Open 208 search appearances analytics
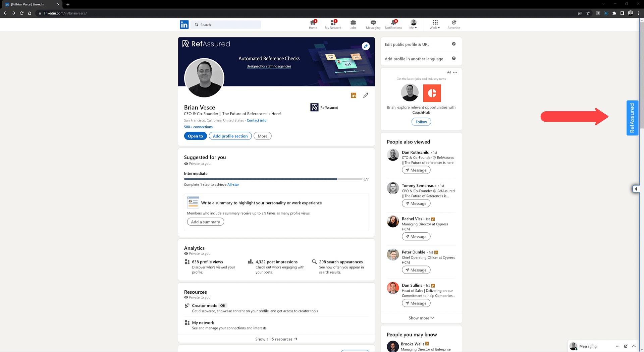 (x=341, y=262)
